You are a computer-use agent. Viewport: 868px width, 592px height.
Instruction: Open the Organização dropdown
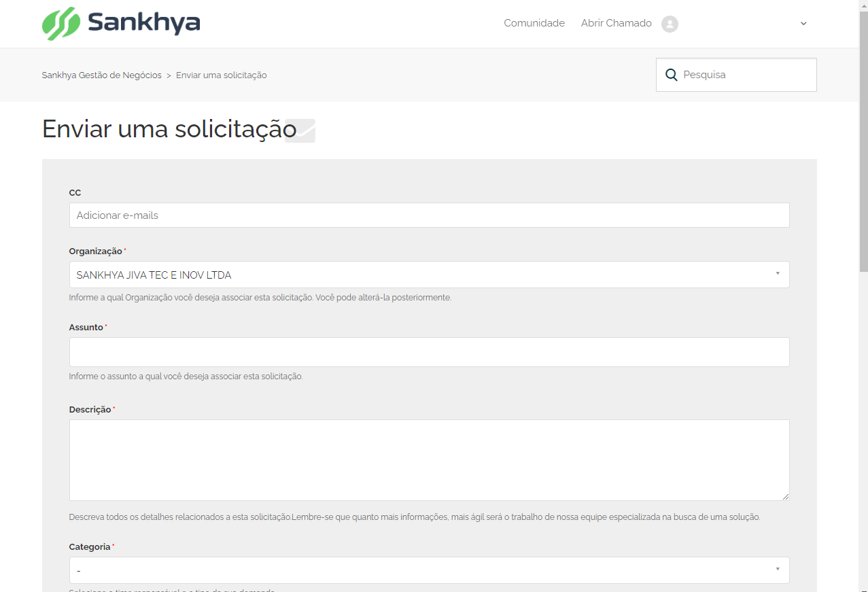[x=429, y=275]
